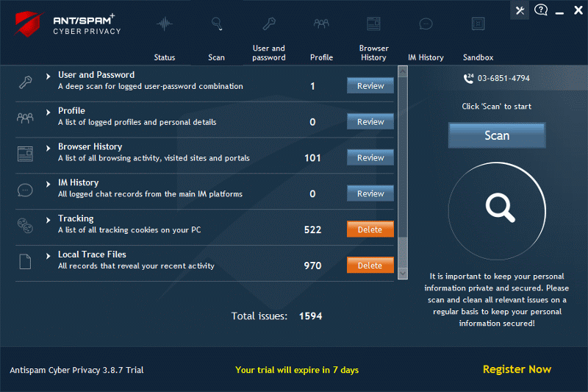Screen dimensions: 588x392
Task: Open help via the question bubble icon
Action: (x=541, y=10)
